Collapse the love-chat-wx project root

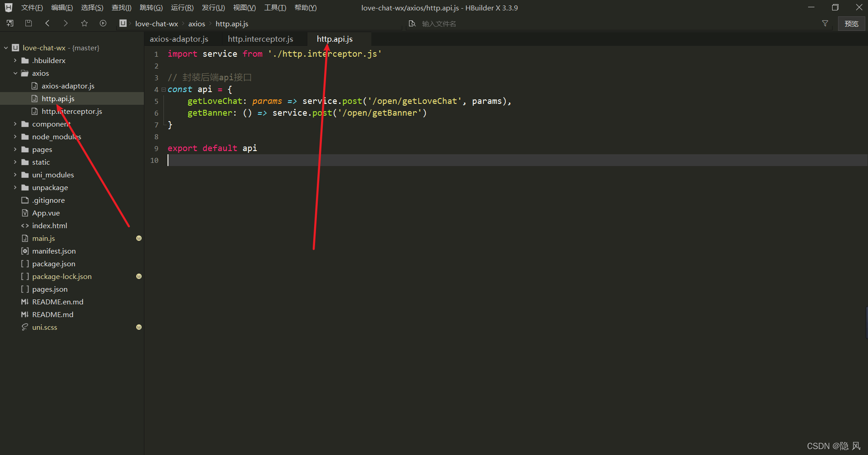[6, 48]
